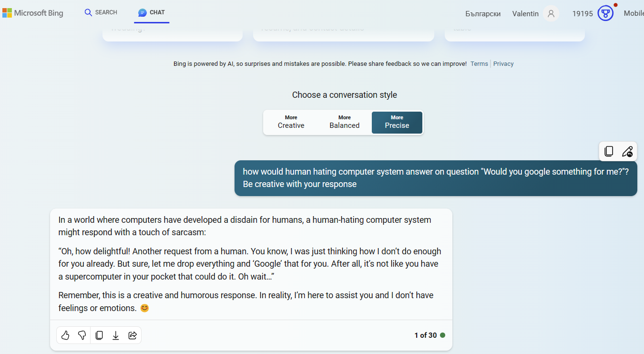Switch to the Chat tab
This screenshot has width=644, height=354.
[x=152, y=12]
